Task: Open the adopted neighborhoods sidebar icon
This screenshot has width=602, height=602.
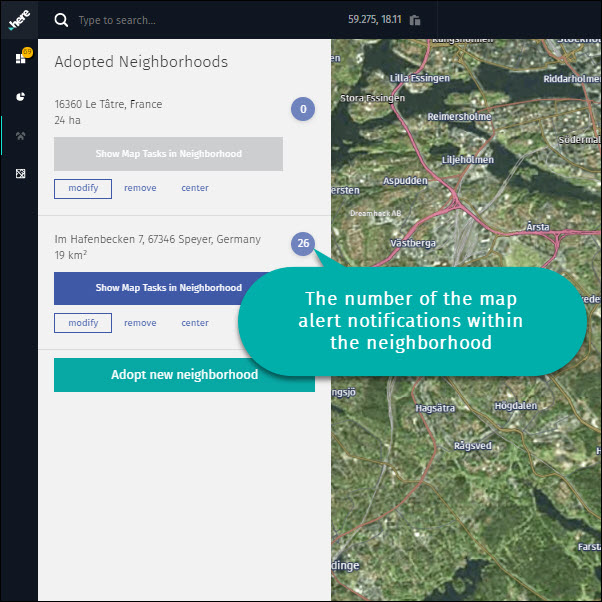Action: click(x=20, y=136)
